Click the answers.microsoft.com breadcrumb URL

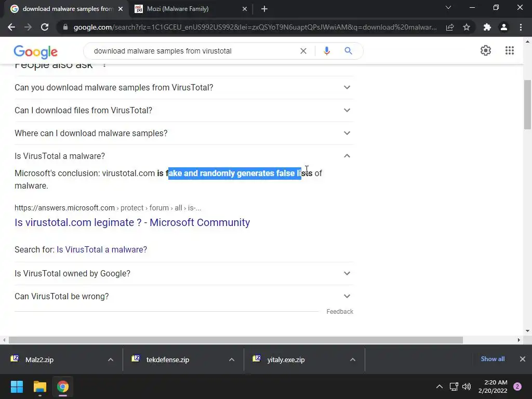click(x=108, y=208)
